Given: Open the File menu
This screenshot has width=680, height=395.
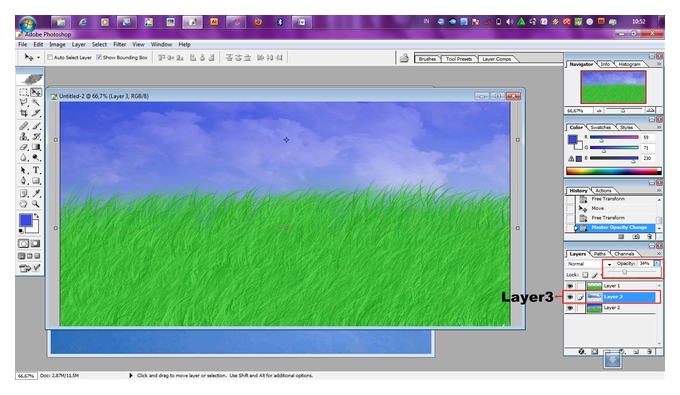Looking at the screenshot, I should [x=23, y=44].
